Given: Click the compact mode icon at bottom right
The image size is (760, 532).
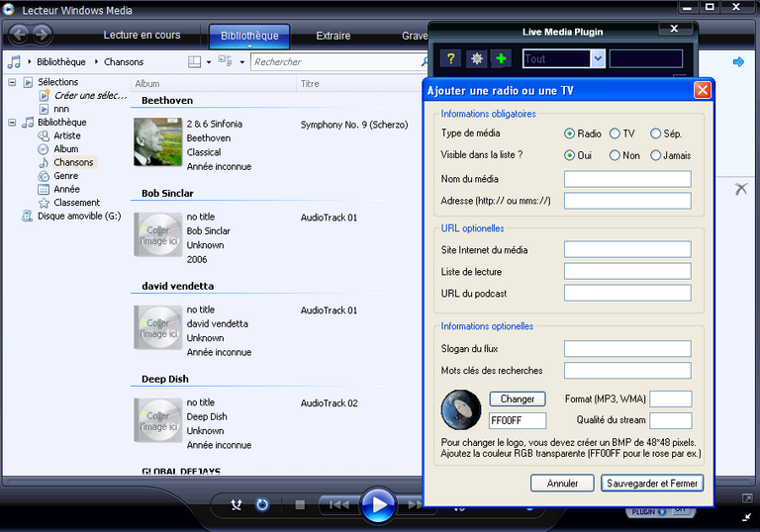Looking at the screenshot, I should click(x=747, y=517).
